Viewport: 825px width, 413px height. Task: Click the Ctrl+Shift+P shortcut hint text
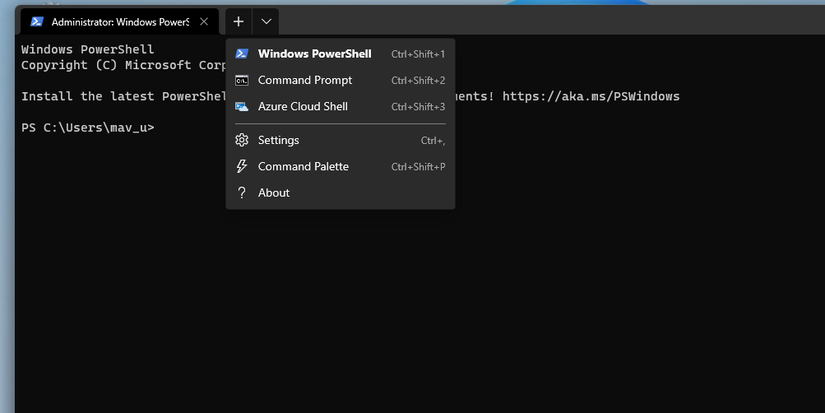point(418,167)
